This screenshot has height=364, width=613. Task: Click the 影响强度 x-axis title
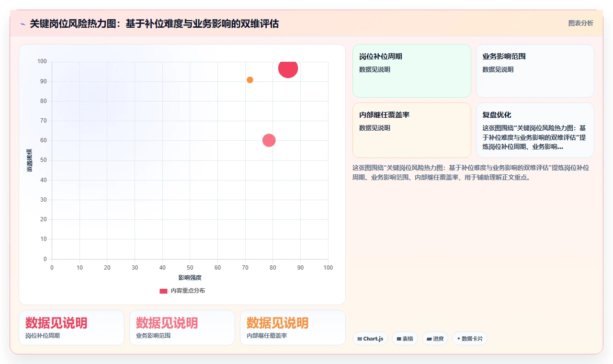tap(190, 278)
